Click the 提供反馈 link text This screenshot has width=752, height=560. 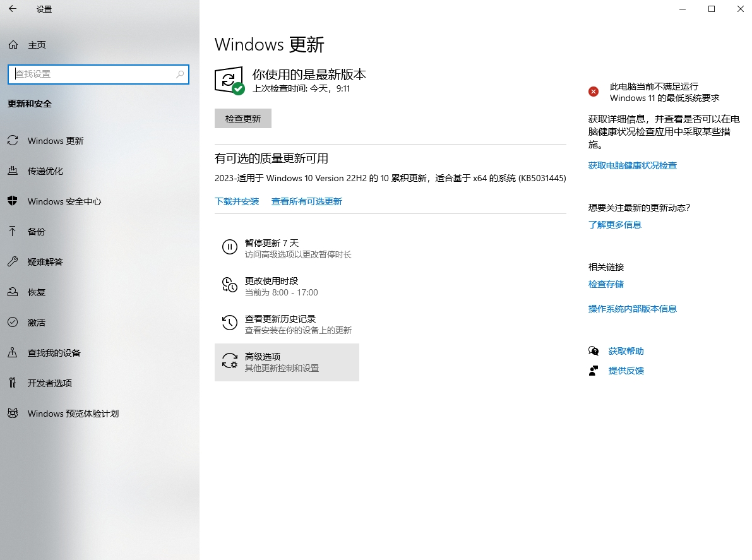pyautogui.click(x=626, y=371)
